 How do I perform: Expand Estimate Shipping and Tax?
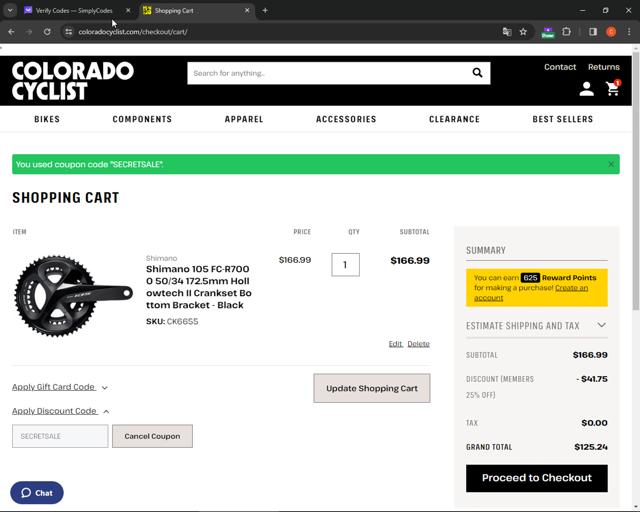coord(536,325)
